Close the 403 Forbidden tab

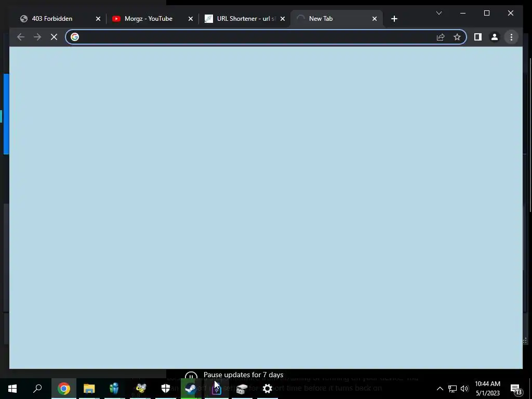click(98, 19)
